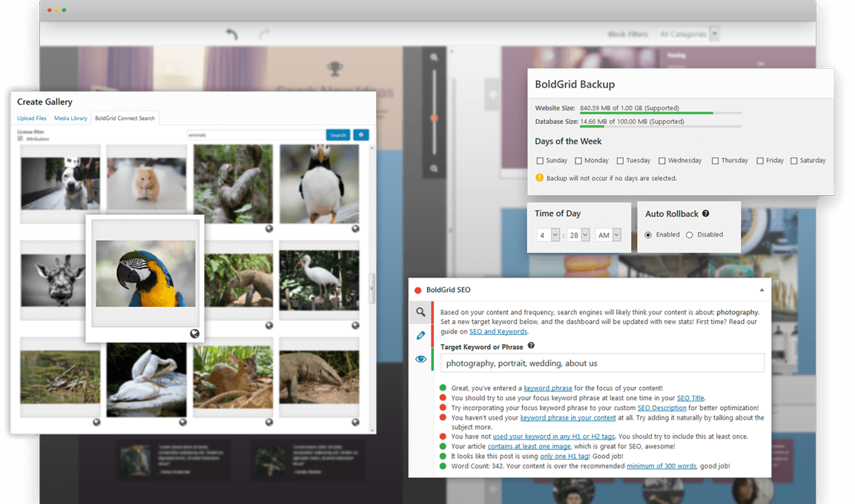Tick the Sunday backup checkbox

coord(540,161)
